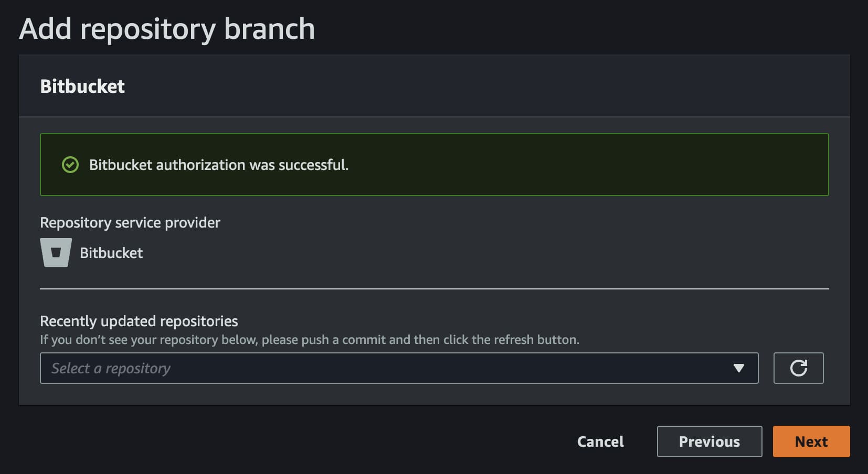Click the refresh repositories icon button
This screenshot has width=868, height=474.
pos(798,368)
